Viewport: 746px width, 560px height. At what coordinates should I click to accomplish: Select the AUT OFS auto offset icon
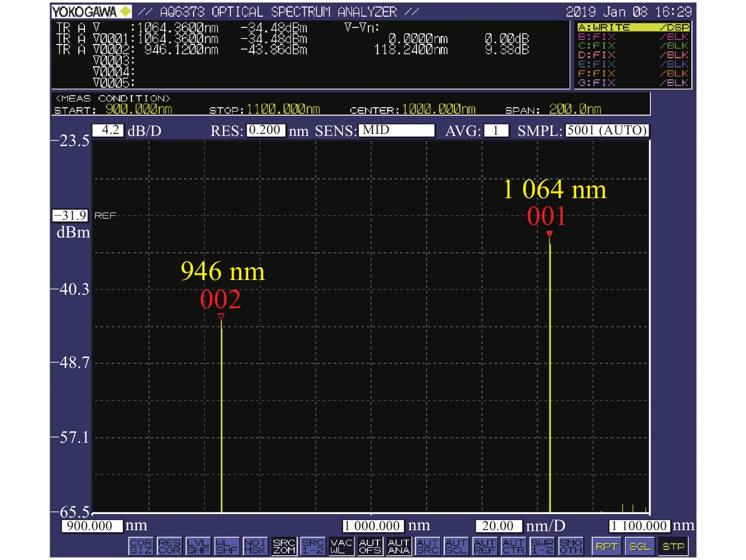pyautogui.click(x=370, y=546)
